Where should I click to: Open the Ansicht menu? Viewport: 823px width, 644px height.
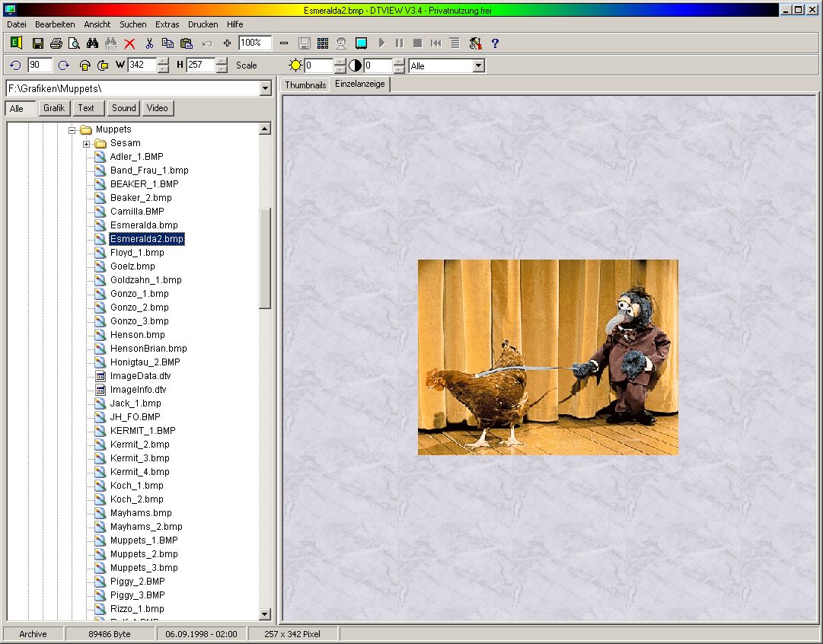click(97, 24)
